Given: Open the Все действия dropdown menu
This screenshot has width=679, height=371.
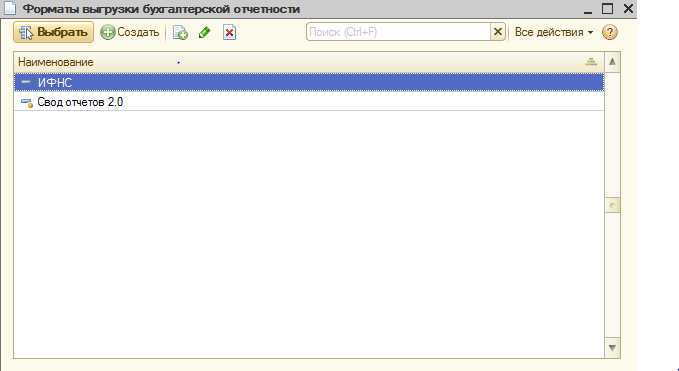Looking at the screenshot, I should pyautogui.click(x=554, y=32).
